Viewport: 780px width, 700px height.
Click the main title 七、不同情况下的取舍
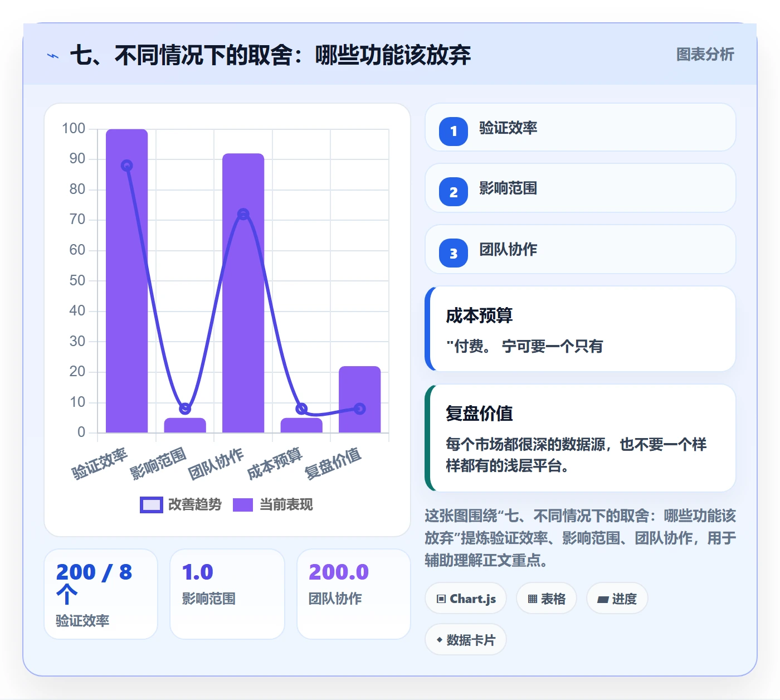(270, 55)
